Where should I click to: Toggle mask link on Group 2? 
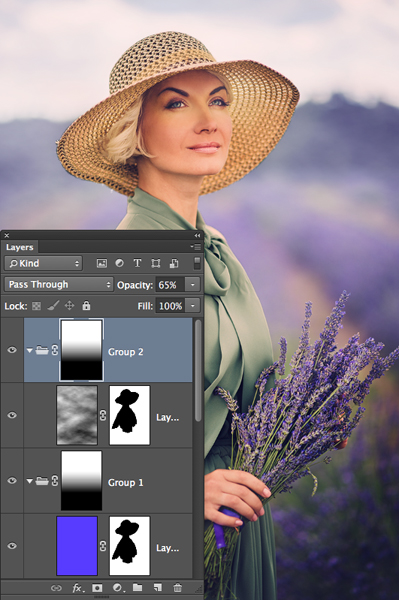[x=55, y=350]
